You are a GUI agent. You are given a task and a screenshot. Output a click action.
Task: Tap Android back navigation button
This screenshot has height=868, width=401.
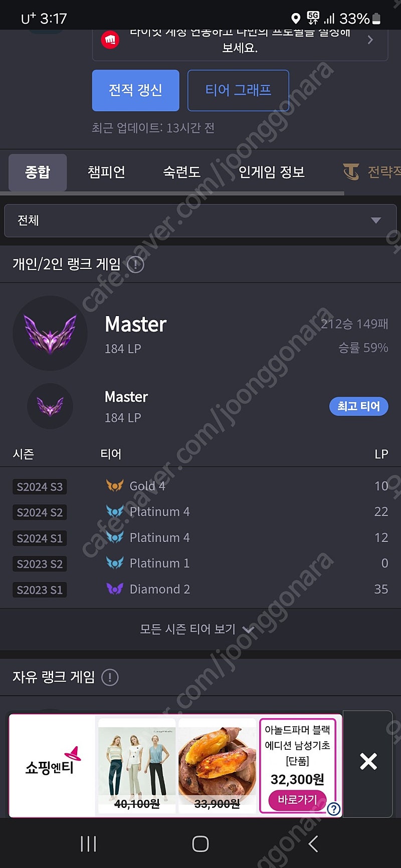pos(313,844)
